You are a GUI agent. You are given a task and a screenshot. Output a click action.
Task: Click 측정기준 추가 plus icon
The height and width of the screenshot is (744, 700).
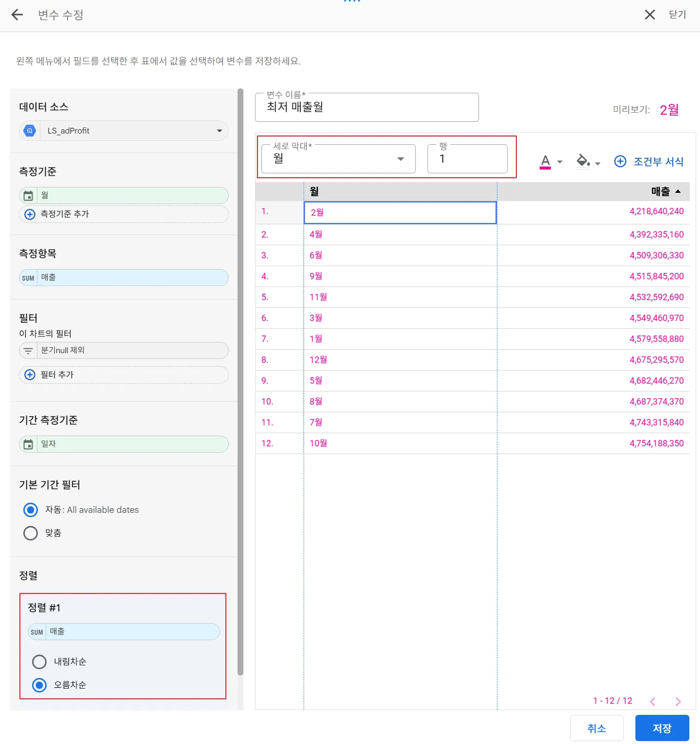click(30, 214)
